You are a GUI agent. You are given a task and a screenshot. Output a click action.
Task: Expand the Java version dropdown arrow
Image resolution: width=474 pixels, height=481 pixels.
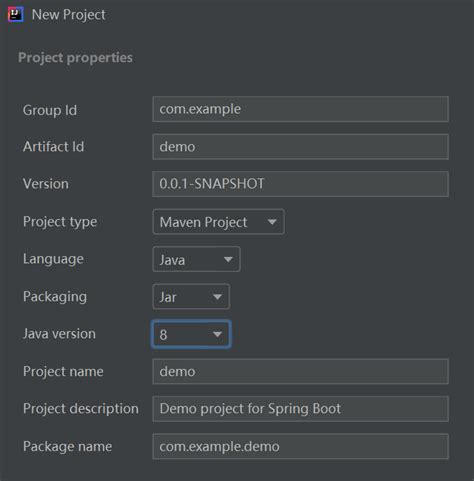tap(217, 334)
